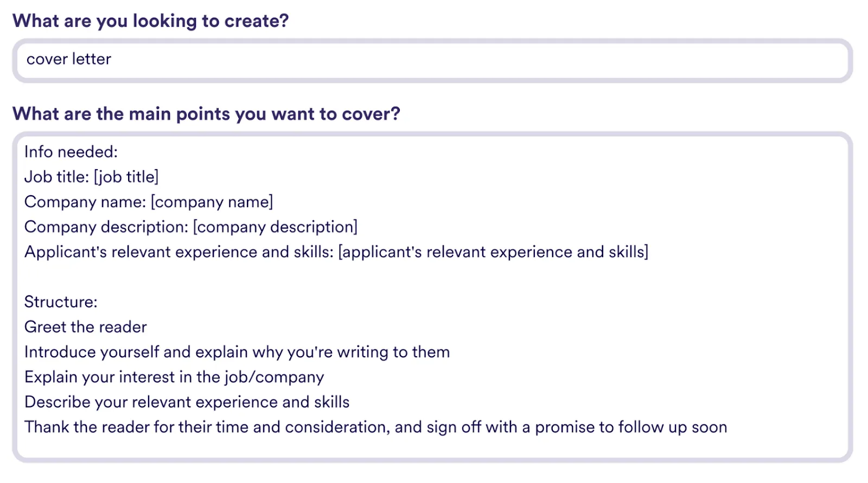Click empty space below the last textarea line
This screenshot has width=868, height=483.
click(432, 448)
